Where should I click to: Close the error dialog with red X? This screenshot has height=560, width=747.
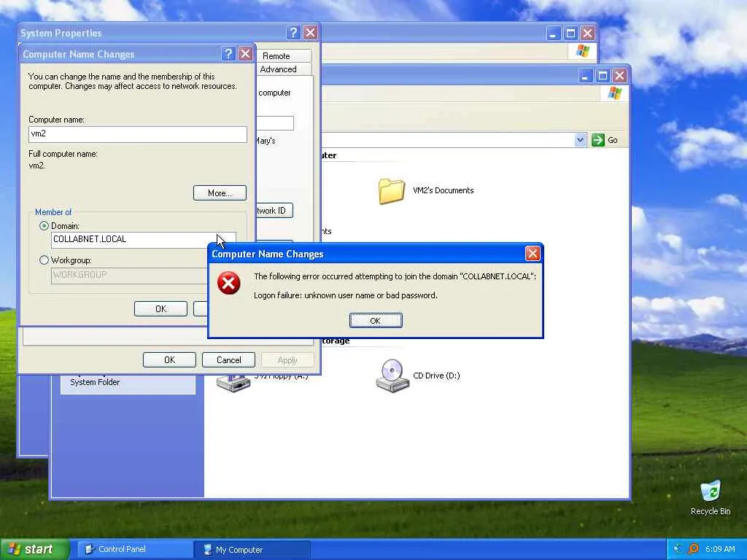[x=532, y=253]
